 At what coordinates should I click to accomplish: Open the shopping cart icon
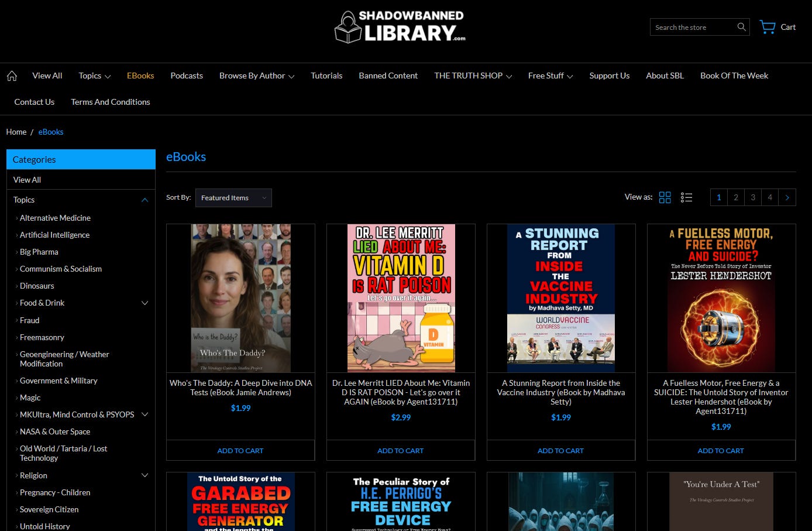pos(768,27)
